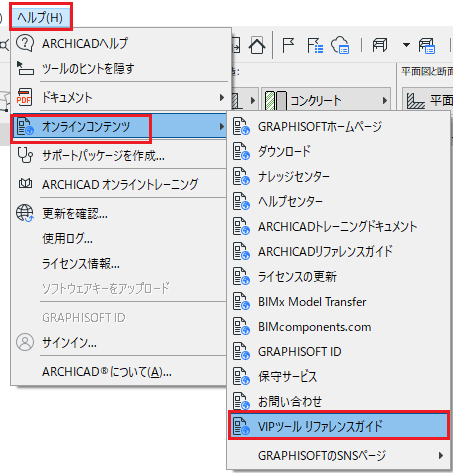453x473 pixels.
Task: Click the house home icon in toolbar
Action: (x=257, y=45)
